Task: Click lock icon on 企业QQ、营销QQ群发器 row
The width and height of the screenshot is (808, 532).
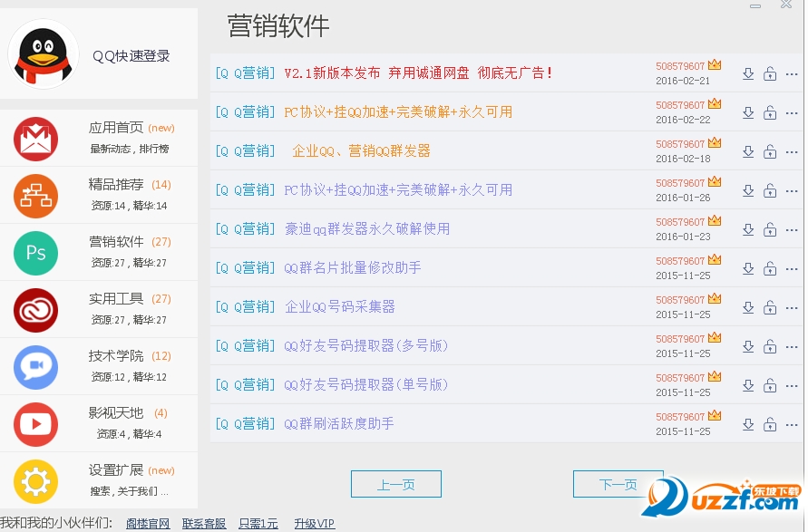Action: click(770, 151)
